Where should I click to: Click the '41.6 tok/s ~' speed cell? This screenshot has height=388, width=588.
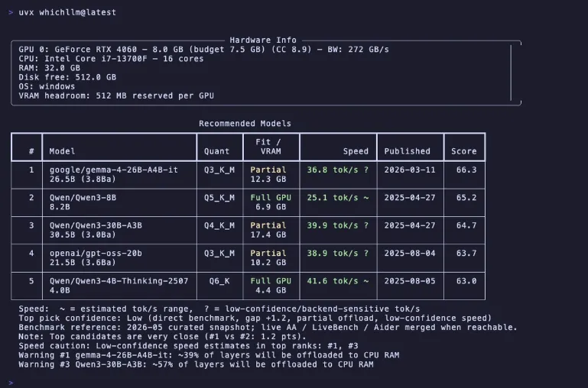(337, 281)
